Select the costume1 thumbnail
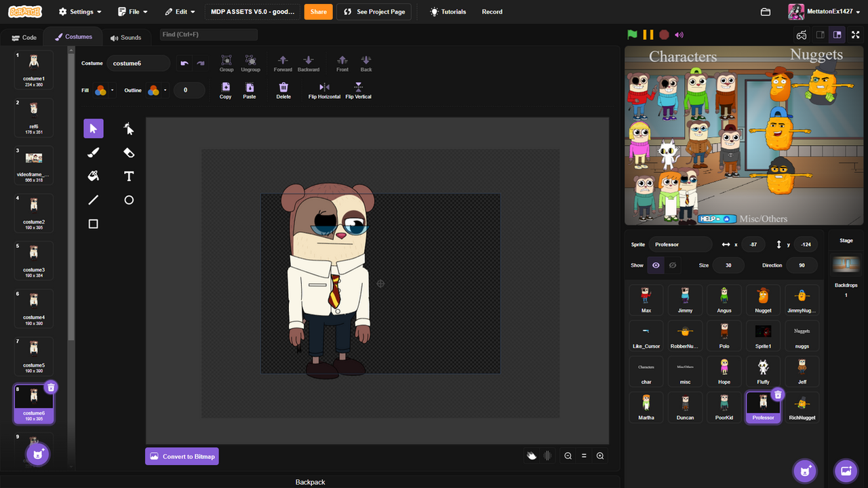 34,70
